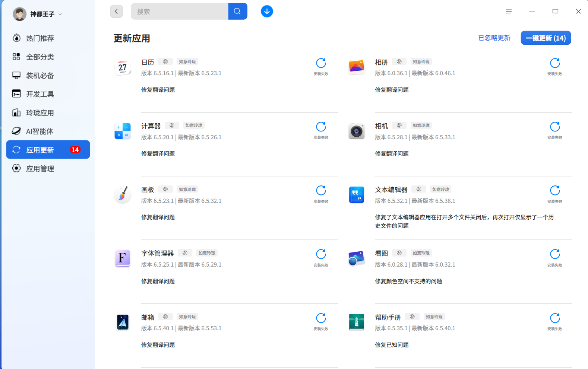Screen dimensions: 588x369
Task: Click the 文本编辑器 app name
Action: pos(391,190)
